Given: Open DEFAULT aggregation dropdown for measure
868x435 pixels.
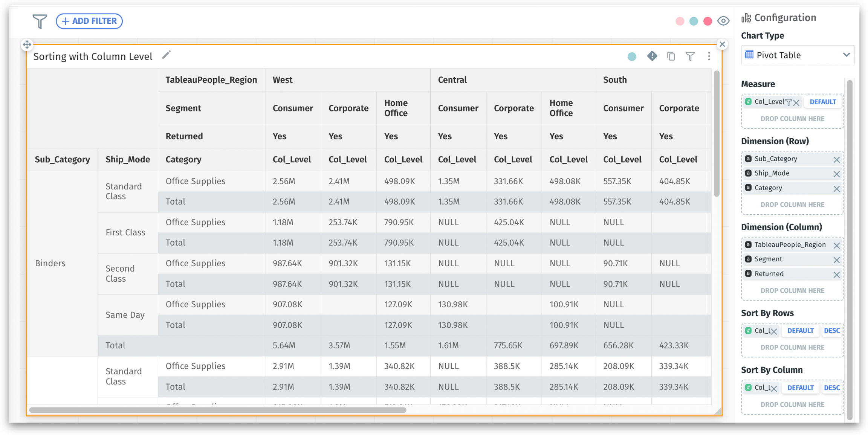Looking at the screenshot, I should click(823, 102).
